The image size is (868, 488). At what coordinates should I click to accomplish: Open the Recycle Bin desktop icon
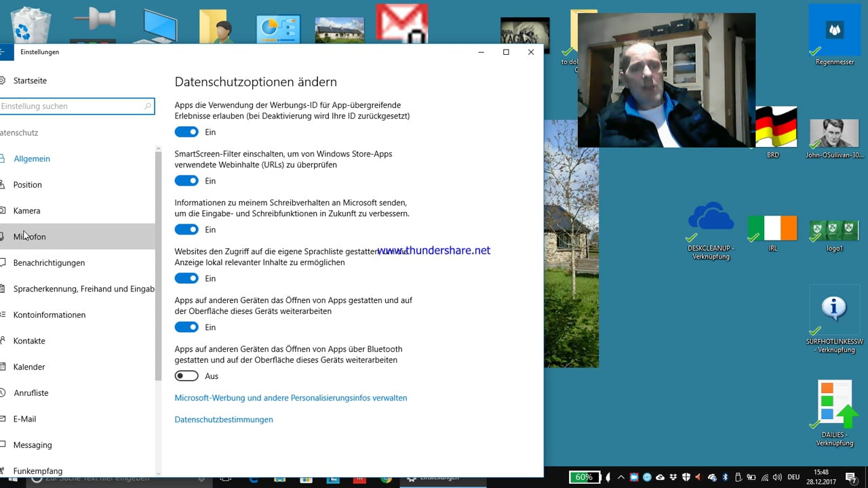tap(31, 24)
